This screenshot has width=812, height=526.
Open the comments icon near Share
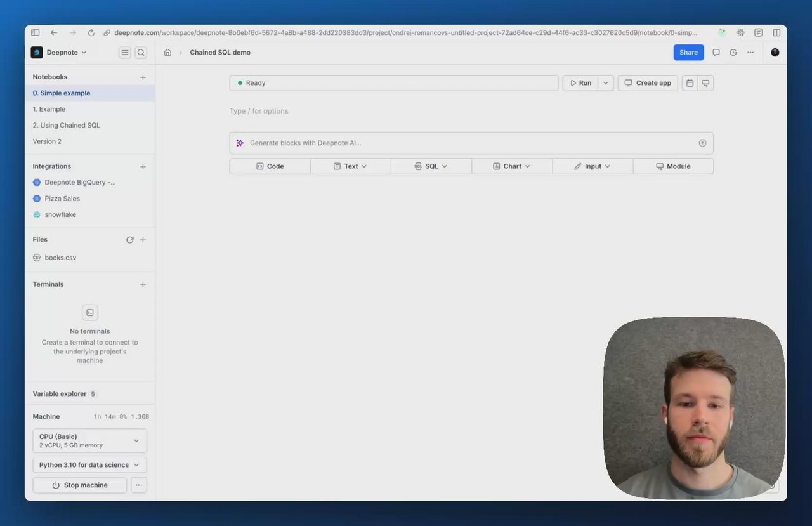[x=716, y=53]
